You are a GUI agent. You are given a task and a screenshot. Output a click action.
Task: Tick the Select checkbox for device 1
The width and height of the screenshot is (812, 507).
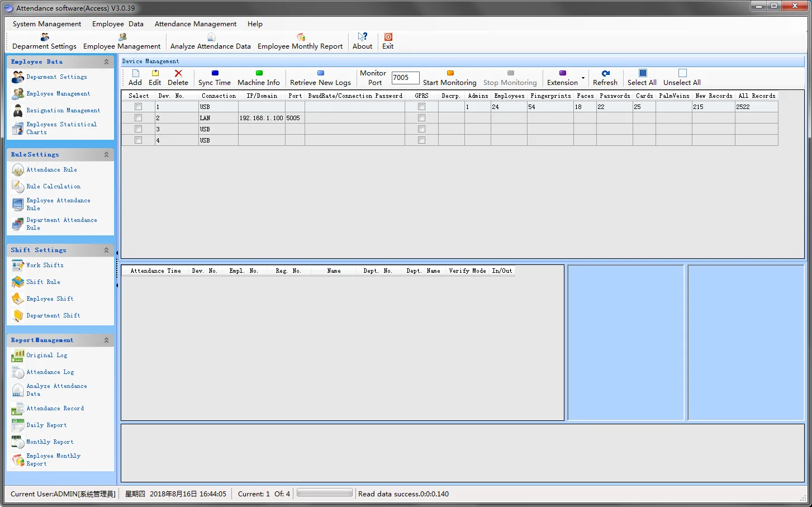pyautogui.click(x=138, y=107)
